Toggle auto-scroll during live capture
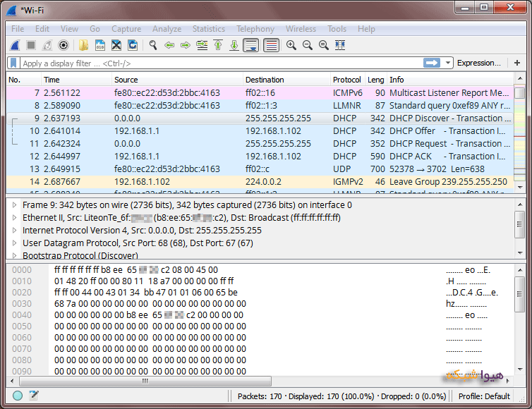The height and width of the screenshot is (409, 532). tap(251, 45)
